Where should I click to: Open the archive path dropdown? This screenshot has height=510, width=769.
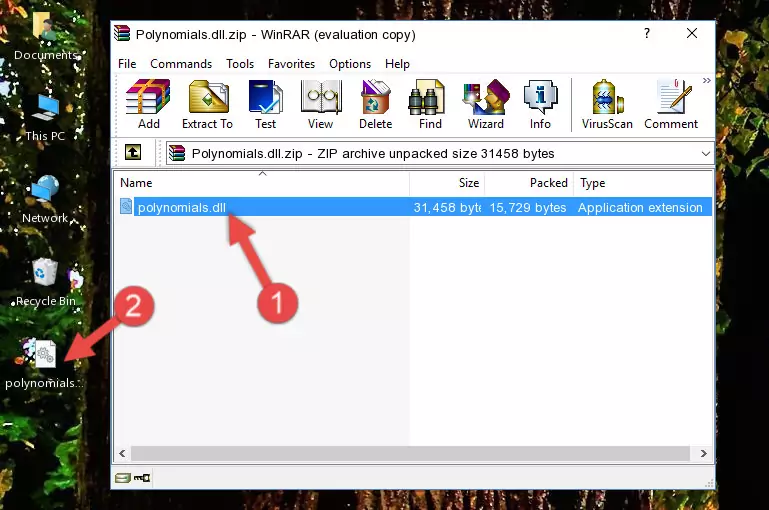click(705, 153)
